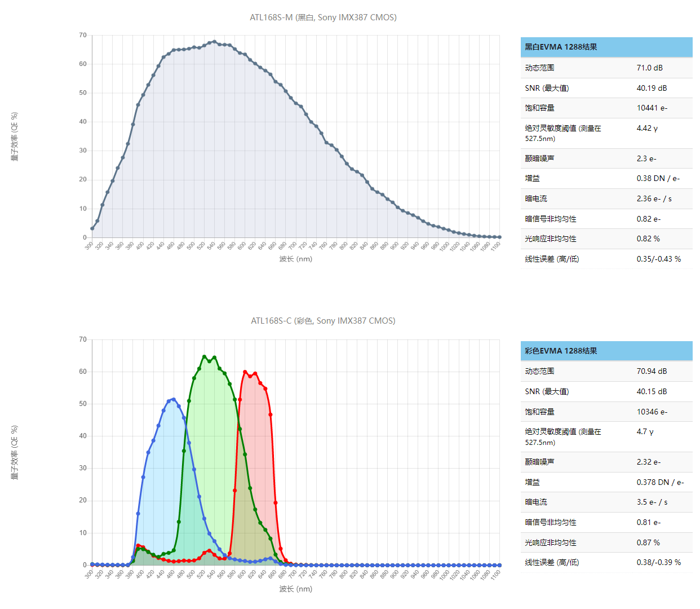Screen dimensions: 700x609
Task: Click the ATL168S-M monochrome chart title
Action: click(x=323, y=17)
